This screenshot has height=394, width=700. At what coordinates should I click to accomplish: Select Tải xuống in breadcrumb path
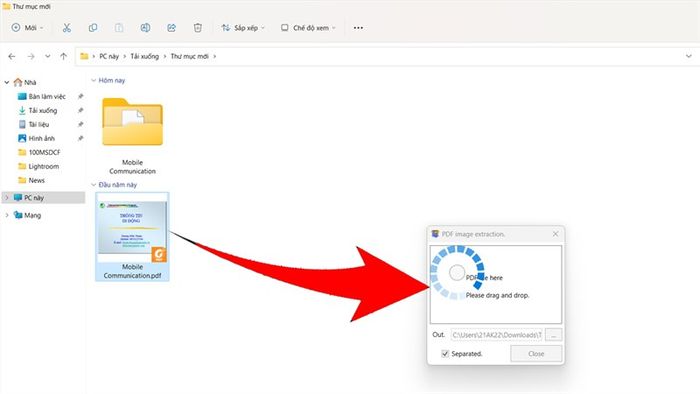(x=145, y=56)
